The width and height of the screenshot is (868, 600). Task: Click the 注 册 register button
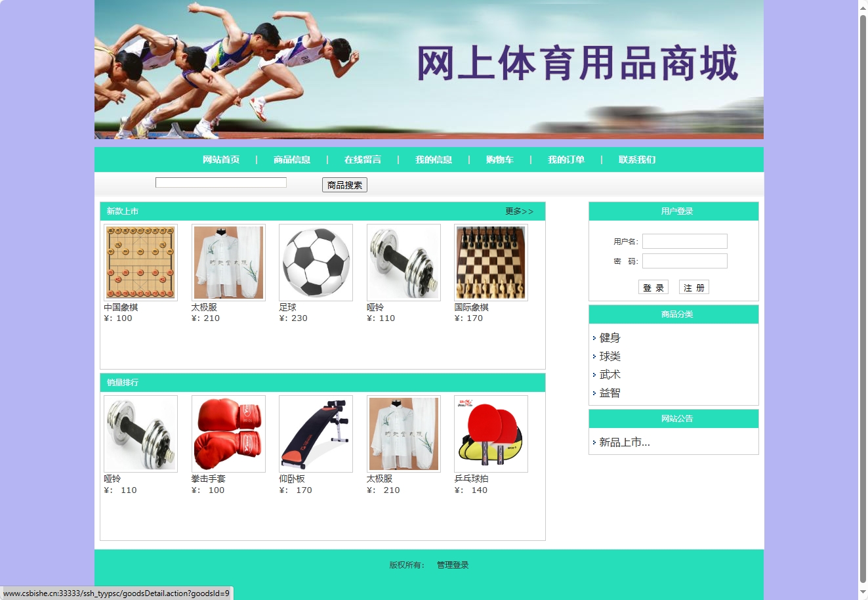[693, 287]
